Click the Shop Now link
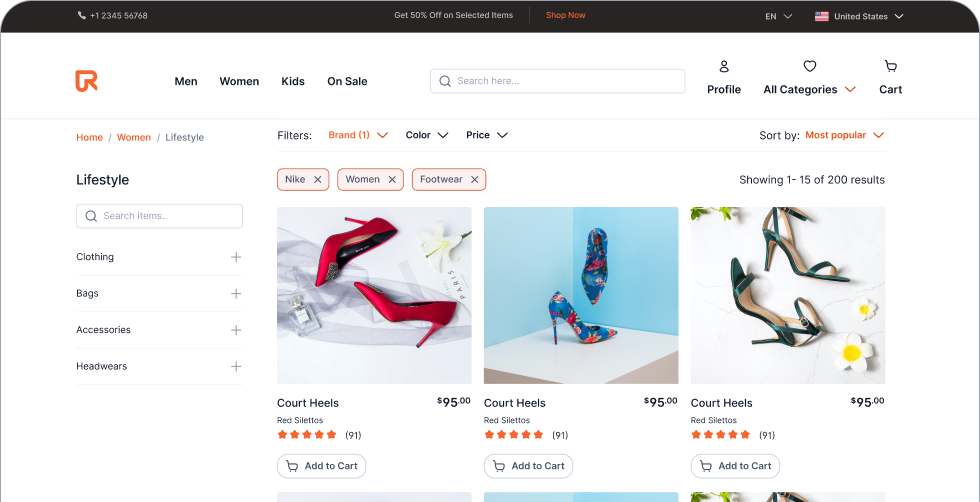This screenshot has width=980, height=502. [565, 16]
